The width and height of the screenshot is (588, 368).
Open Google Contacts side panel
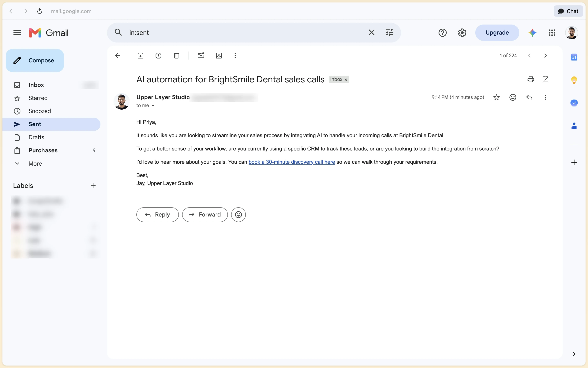[574, 126]
